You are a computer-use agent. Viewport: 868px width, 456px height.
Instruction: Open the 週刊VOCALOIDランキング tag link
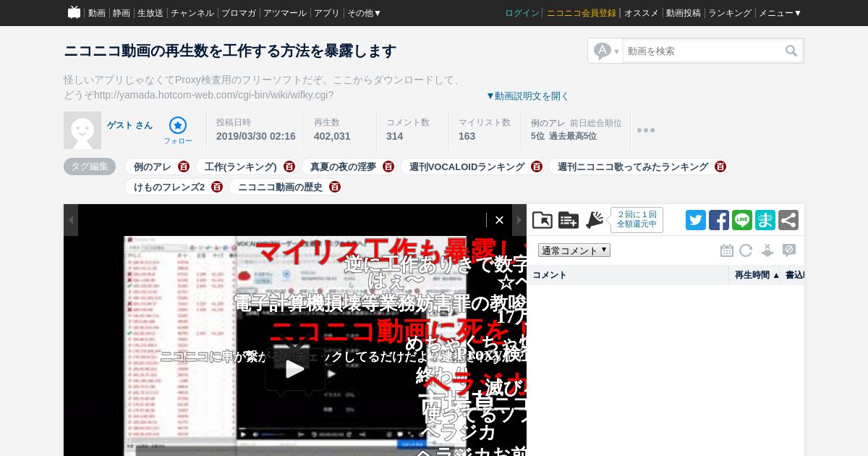(467, 166)
